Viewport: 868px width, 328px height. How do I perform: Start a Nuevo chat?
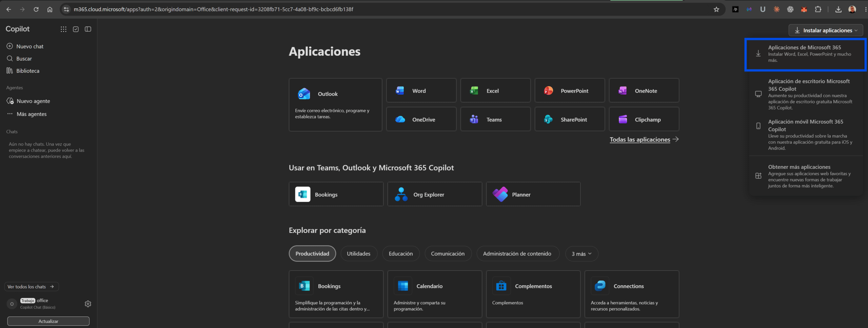(x=30, y=46)
